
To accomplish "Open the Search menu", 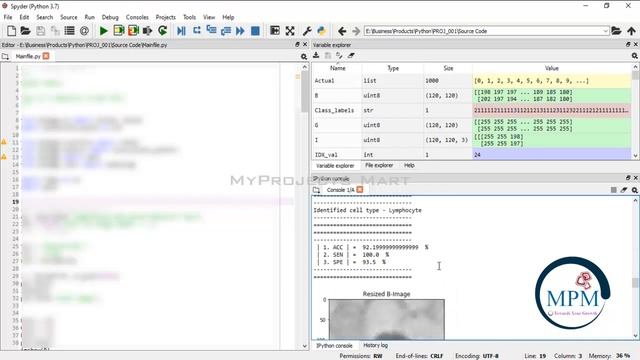I will click(44, 17).
